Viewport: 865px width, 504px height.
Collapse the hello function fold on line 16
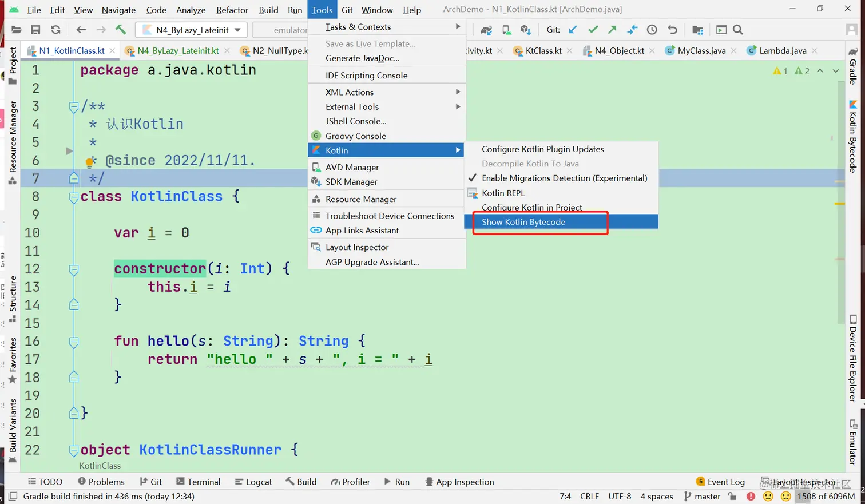tap(74, 342)
